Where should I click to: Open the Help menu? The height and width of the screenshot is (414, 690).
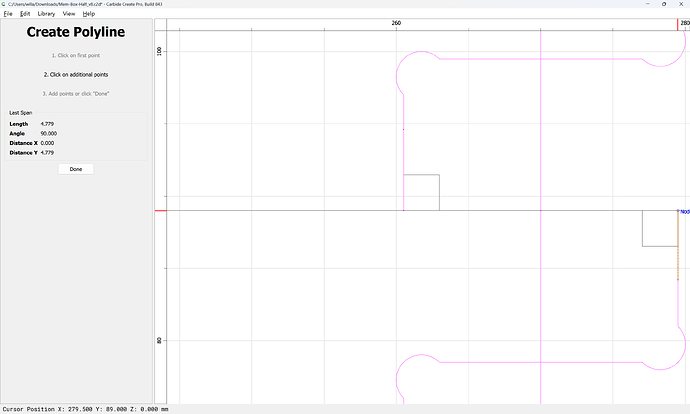89,14
